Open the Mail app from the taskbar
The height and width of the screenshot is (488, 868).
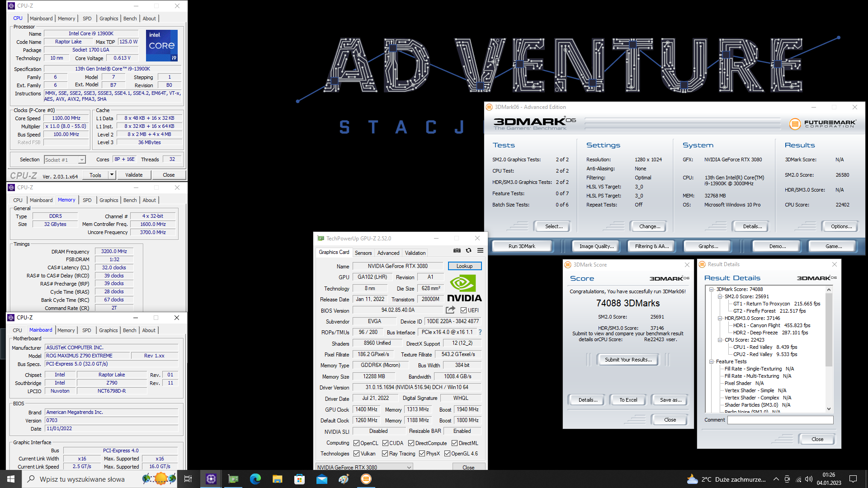point(322,479)
